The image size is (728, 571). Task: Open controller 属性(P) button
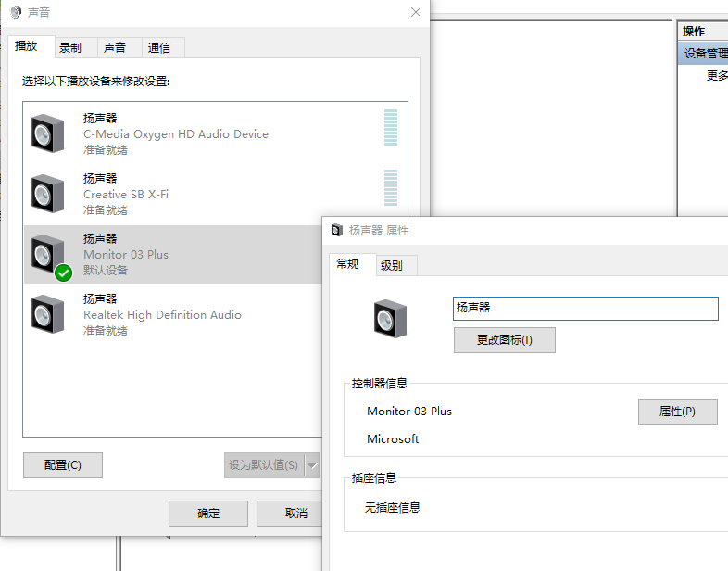[677, 412]
